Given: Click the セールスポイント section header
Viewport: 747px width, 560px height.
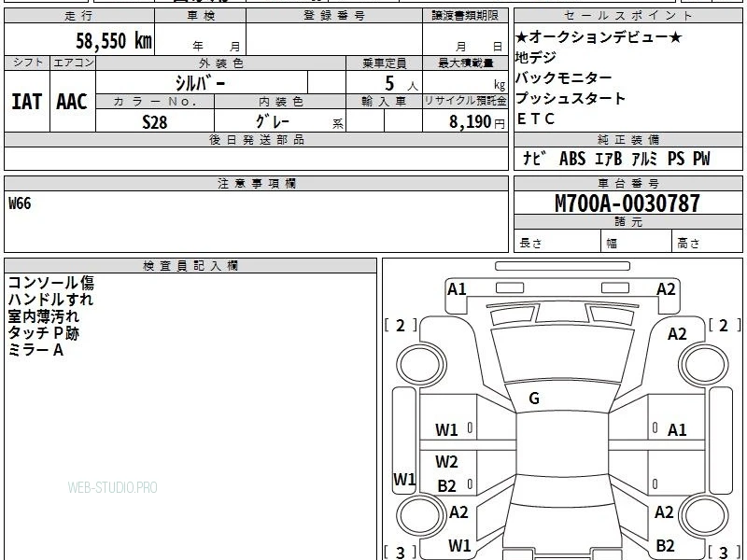Looking at the screenshot, I should pos(627,15).
